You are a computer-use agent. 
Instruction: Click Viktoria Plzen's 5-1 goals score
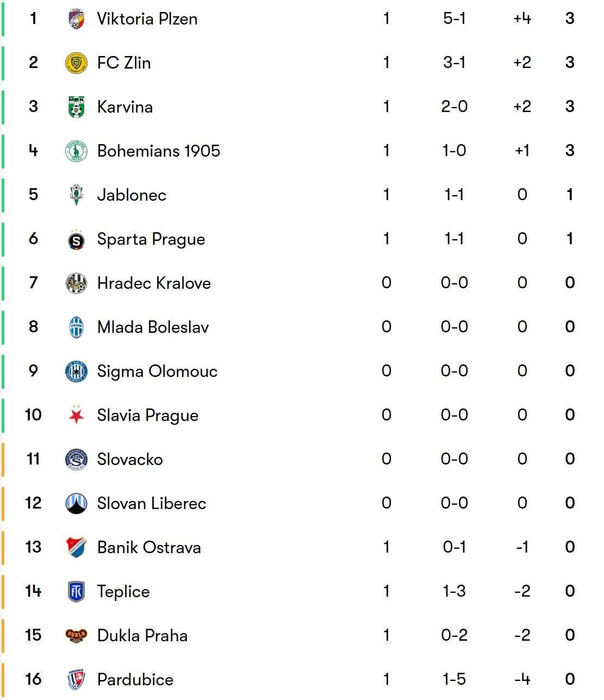click(454, 18)
